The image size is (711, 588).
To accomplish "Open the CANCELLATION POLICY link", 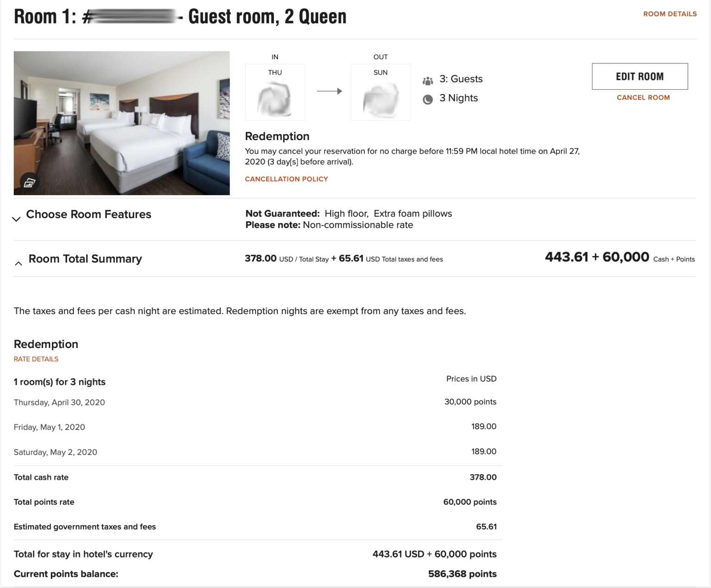I will (286, 179).
